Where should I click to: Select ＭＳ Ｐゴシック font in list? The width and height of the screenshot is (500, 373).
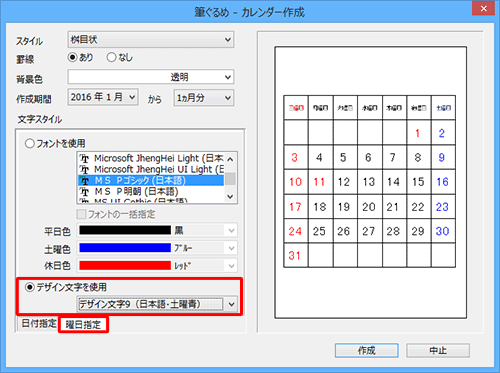(151, 180)
